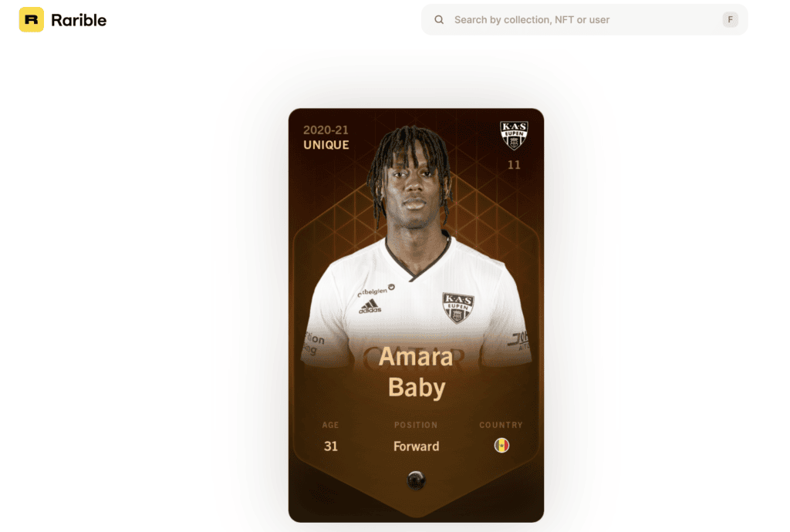Click the Forward position value
Screen dimensions: 790x532
(x=416, y=446)
